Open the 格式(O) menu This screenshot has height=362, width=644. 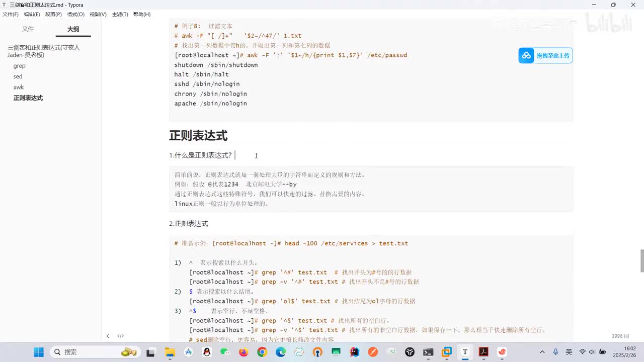tap(76, 15)
